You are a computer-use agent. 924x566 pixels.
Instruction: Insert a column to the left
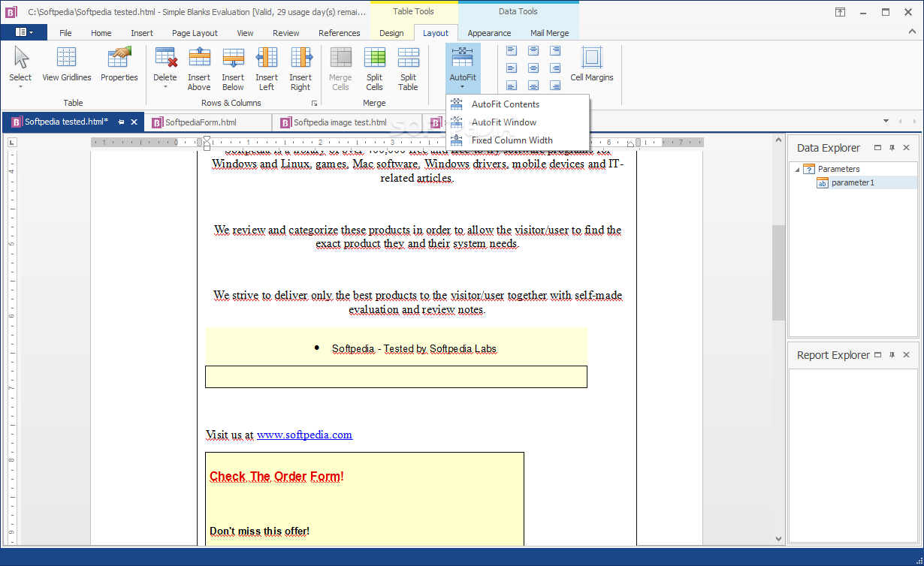point(267,68)
